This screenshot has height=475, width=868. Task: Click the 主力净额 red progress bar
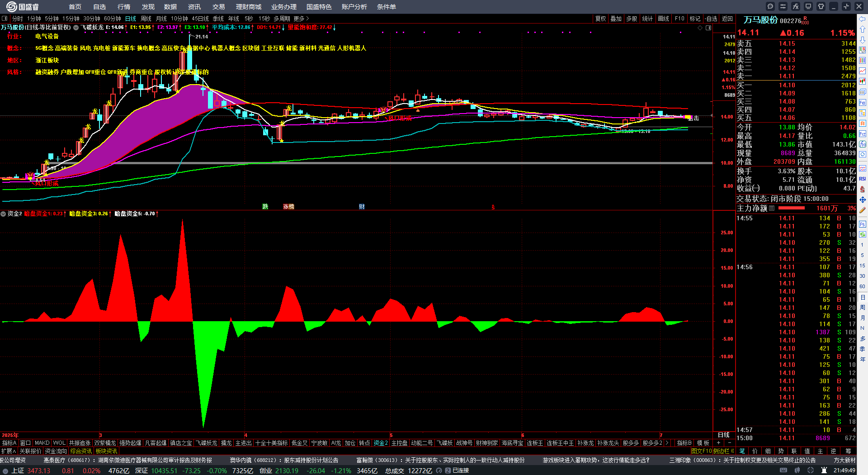point(792,208)
